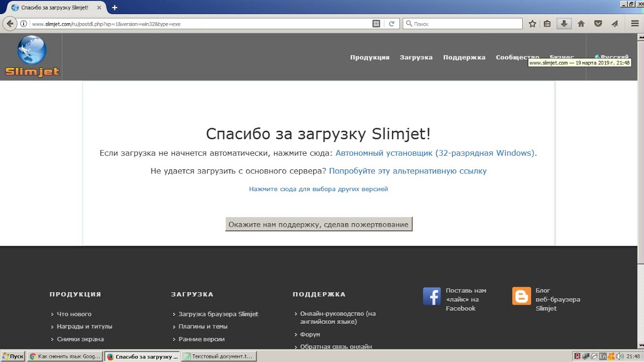Click 'Нажмите сюда для выбора других версией'
This screenshot has height=362, width=644.
(x=318, y=189)
